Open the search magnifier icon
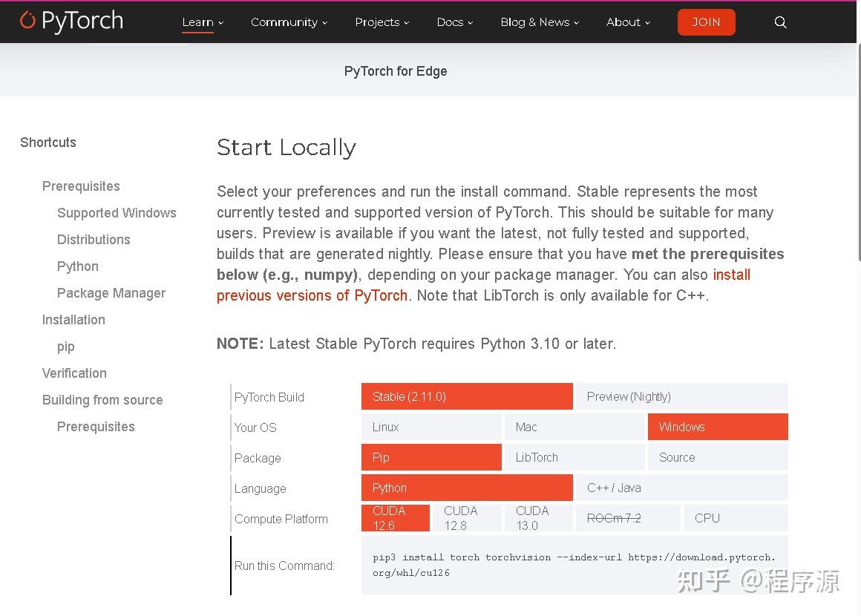 (780, 22)
